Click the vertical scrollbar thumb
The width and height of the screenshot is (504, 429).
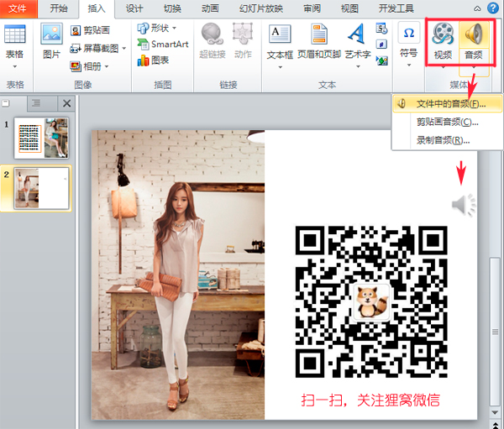point(495,332)
